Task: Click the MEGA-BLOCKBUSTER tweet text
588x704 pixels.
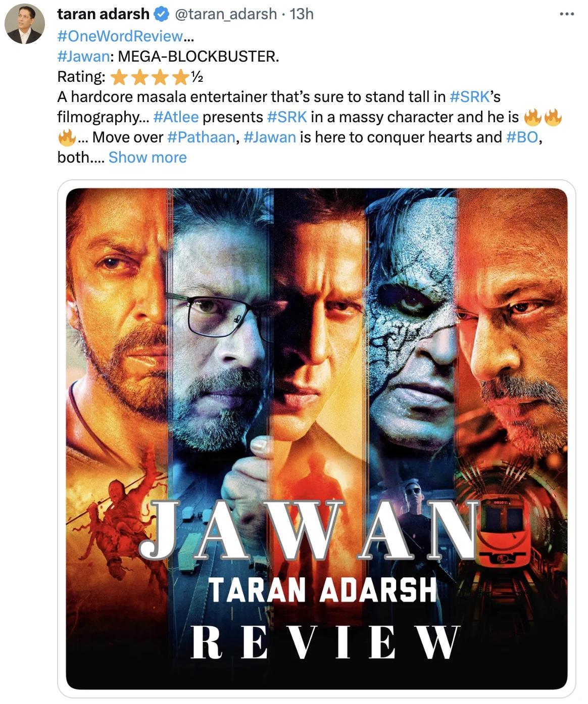Action: (x=198, y=56)
